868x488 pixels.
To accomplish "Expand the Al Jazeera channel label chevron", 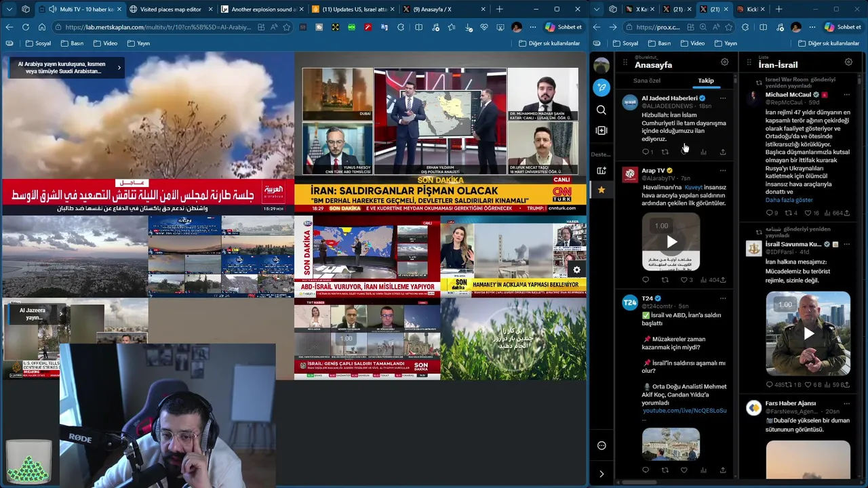I will (x=61, y=314).
